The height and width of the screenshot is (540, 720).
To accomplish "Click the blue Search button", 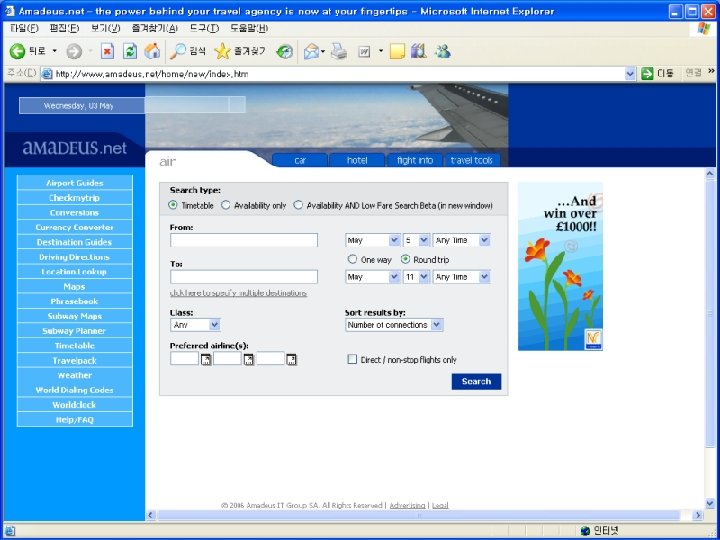I will [x=476, y=382].
